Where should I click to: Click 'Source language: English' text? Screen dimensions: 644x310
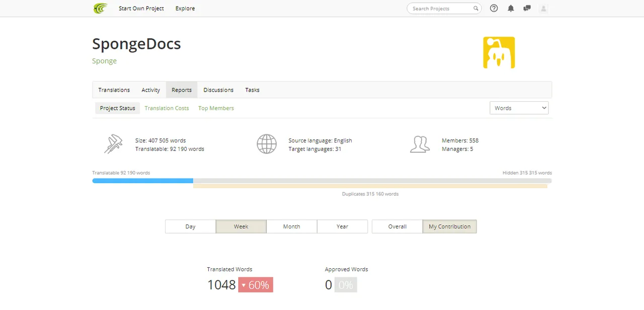(x=320, y=140)
